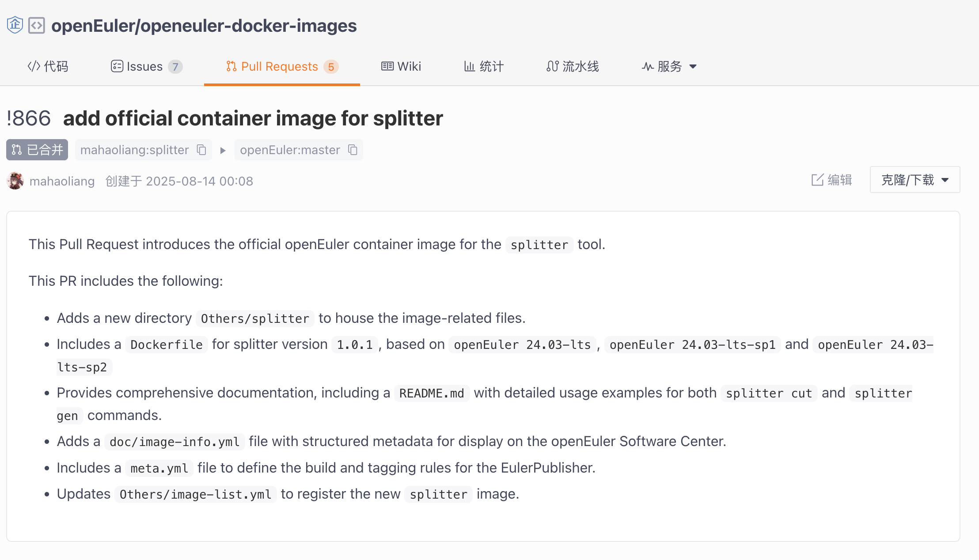The height and width of the screenshot is (560, 979).
Task: Click the merged status badge
Action: coord(37,150)
